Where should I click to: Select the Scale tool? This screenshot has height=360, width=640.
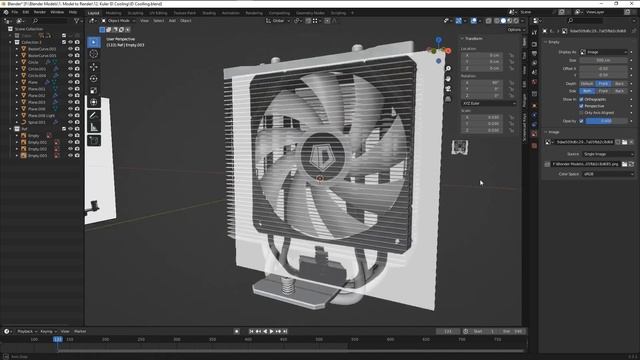[94, 90]
